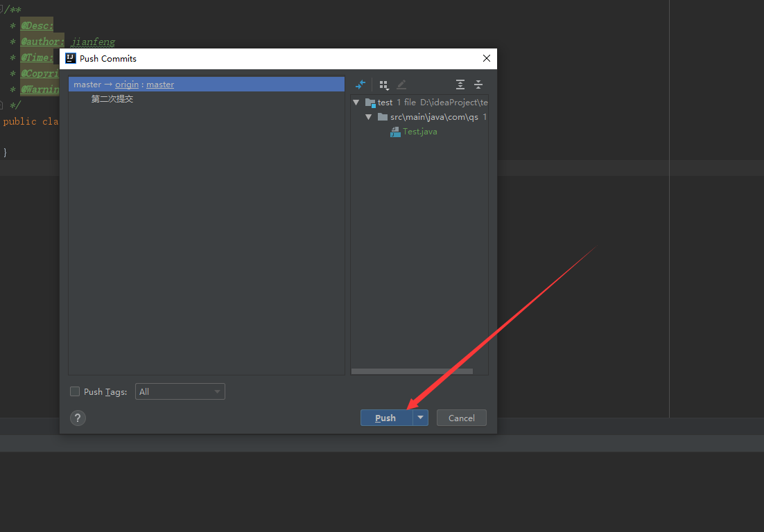The width and height of the screenshot is (764, 532).
Task: Enable the Push Tags checkbox
Action: (75, 391)
